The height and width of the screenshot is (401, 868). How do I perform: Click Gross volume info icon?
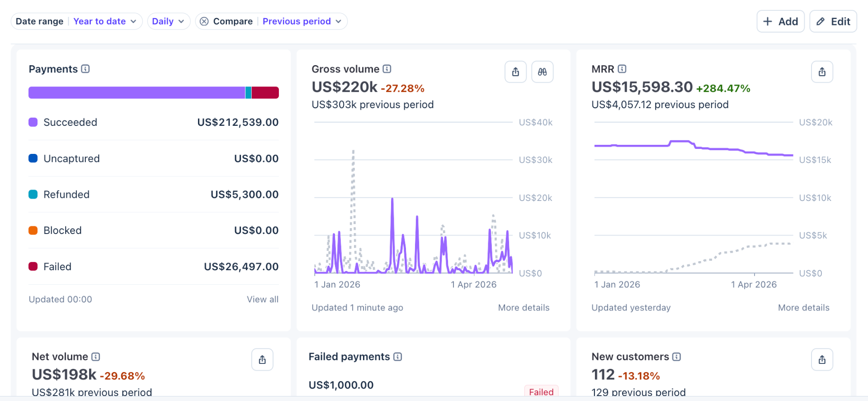point(387,69)
